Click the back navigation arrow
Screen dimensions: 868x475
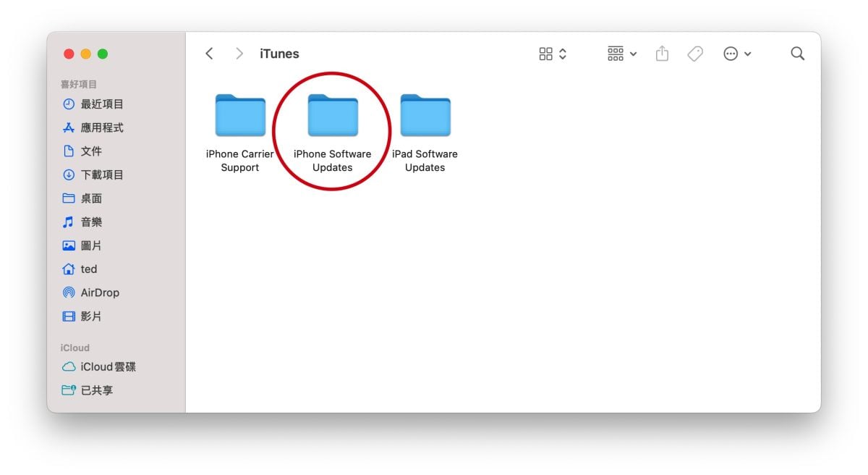[x=209, y=54]
